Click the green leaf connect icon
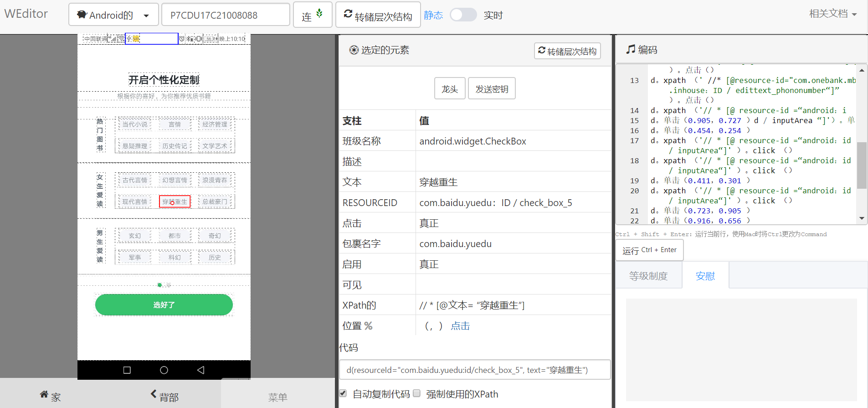This screenshot has width=868, height=408. (319, 13)
